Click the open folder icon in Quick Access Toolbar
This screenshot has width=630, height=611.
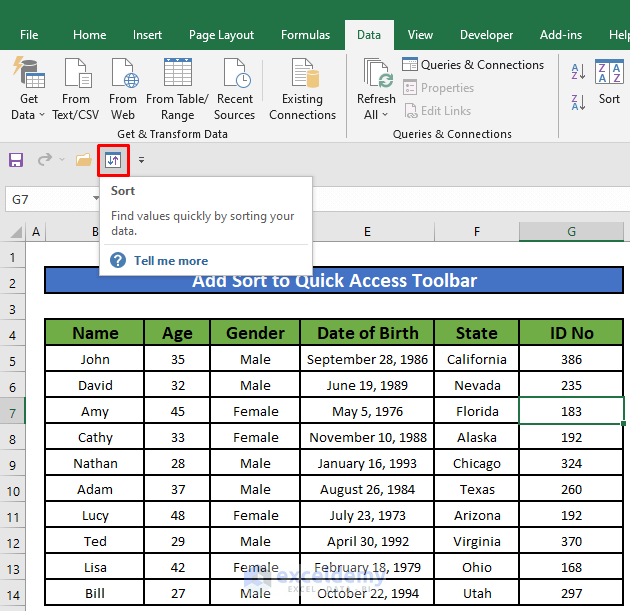(x=83, y=160)
